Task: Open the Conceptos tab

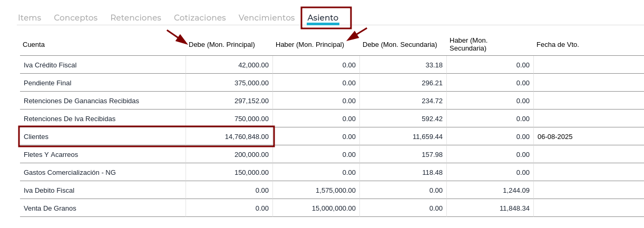Action: coord(75,17)
